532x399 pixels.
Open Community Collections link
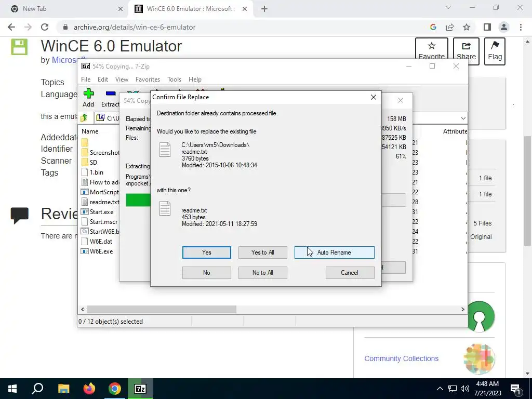click(x=402, y=358)
